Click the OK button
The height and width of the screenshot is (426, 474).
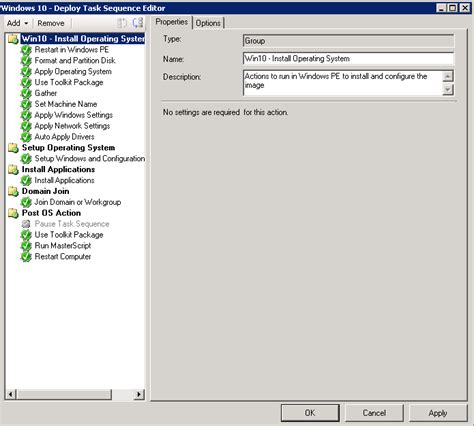tap(310, 413)
